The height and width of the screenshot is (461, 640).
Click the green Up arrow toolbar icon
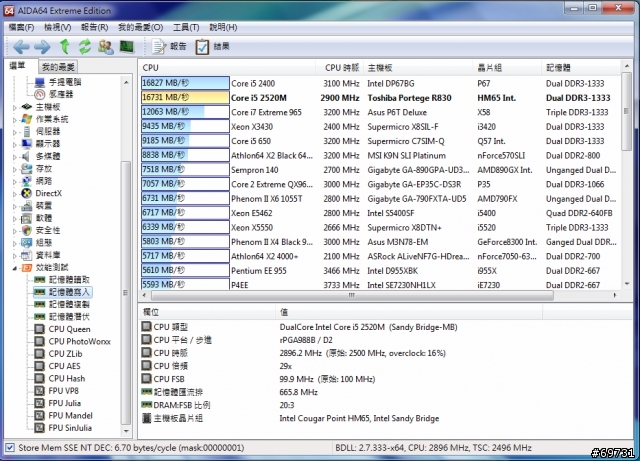coord(64,47)
